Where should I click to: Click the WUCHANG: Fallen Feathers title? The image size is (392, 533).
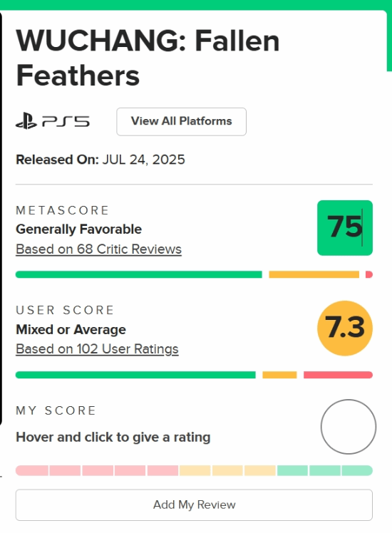coord(148,58)
